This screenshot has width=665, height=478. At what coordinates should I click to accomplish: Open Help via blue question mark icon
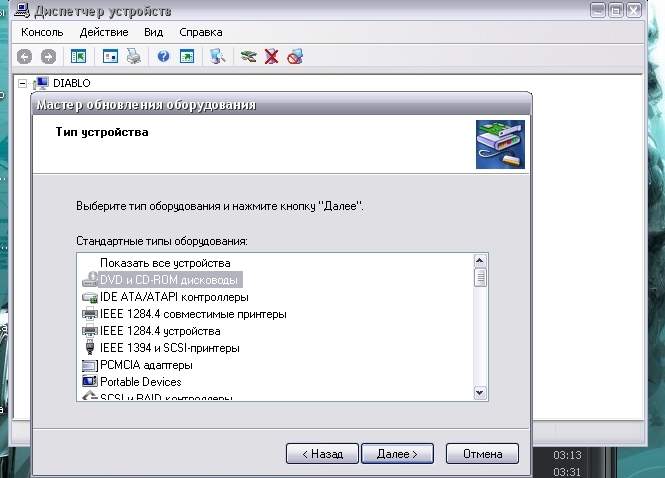click(x=163, y=57)
